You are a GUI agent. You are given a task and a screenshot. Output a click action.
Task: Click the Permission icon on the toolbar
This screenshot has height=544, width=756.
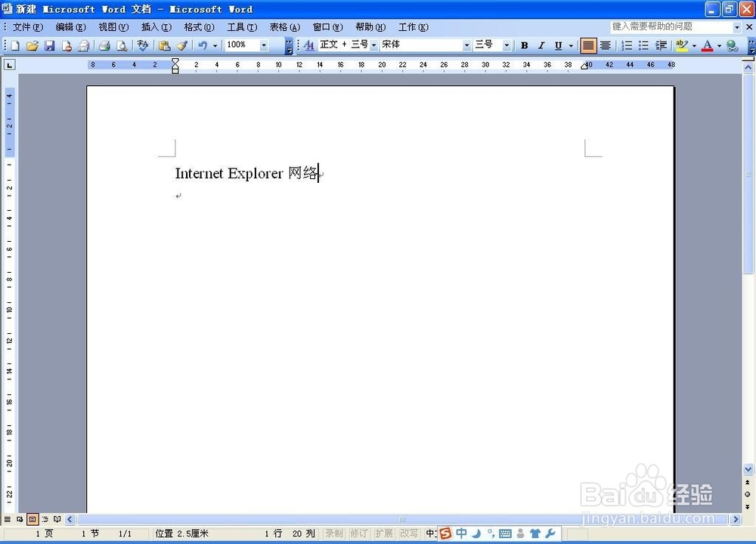pos(67,46)
